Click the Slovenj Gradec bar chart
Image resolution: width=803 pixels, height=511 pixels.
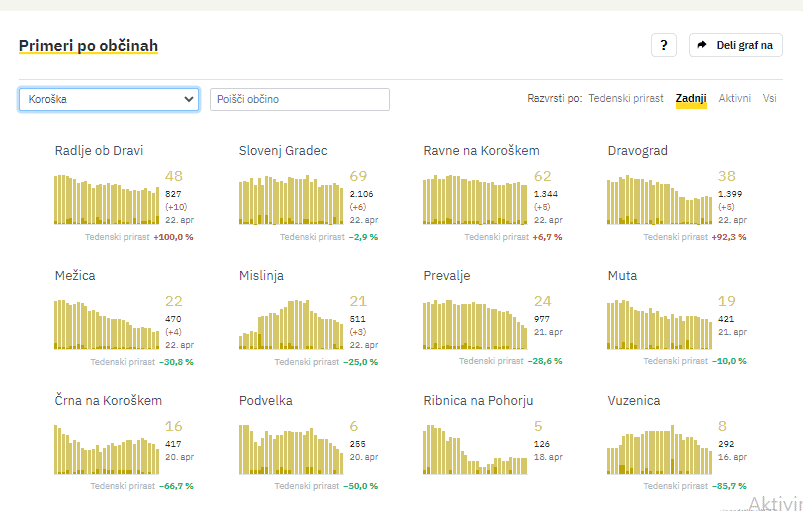(291, 199)
